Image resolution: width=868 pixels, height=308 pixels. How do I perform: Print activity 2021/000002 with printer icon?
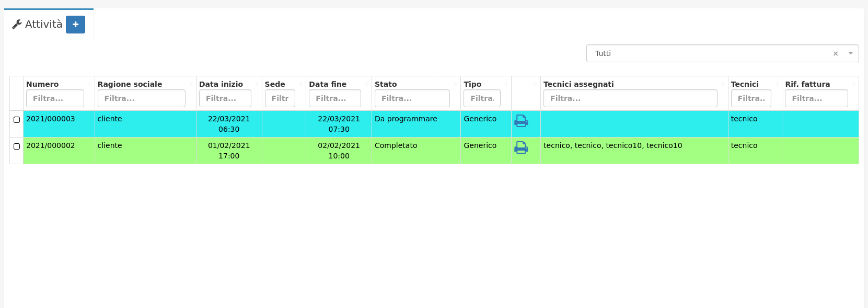[521, 147]
